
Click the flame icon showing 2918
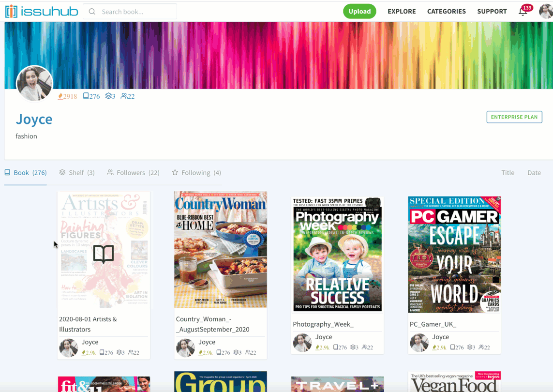point(60,96)
